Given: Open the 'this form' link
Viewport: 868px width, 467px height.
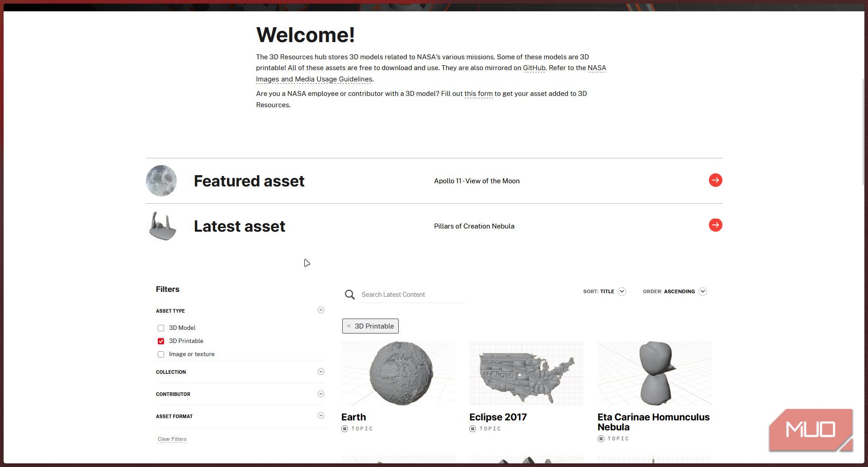Looking at the screenshot, I should 478,94.
